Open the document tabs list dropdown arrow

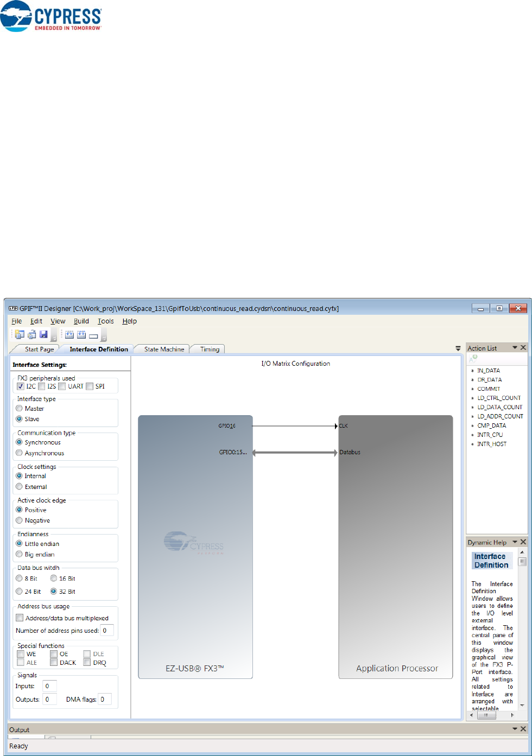458,348
